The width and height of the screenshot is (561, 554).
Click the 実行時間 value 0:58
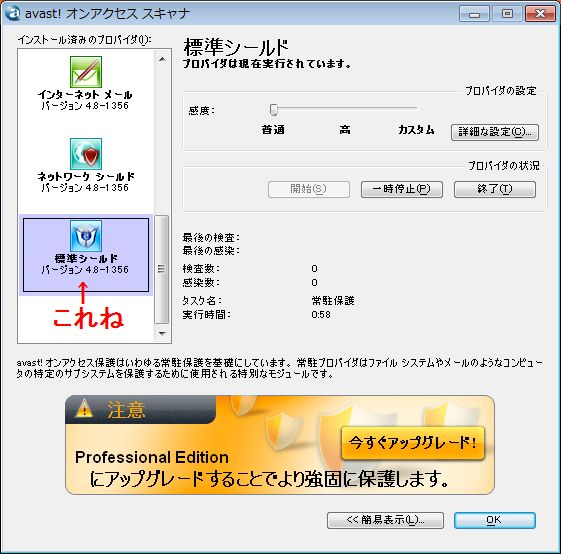click(321, 315)
